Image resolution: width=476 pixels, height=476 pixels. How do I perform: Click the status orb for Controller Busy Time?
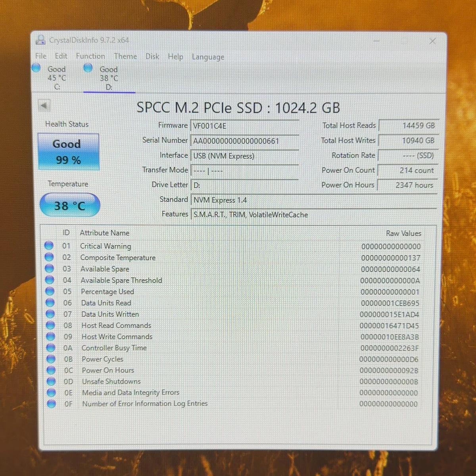[51, 347]
